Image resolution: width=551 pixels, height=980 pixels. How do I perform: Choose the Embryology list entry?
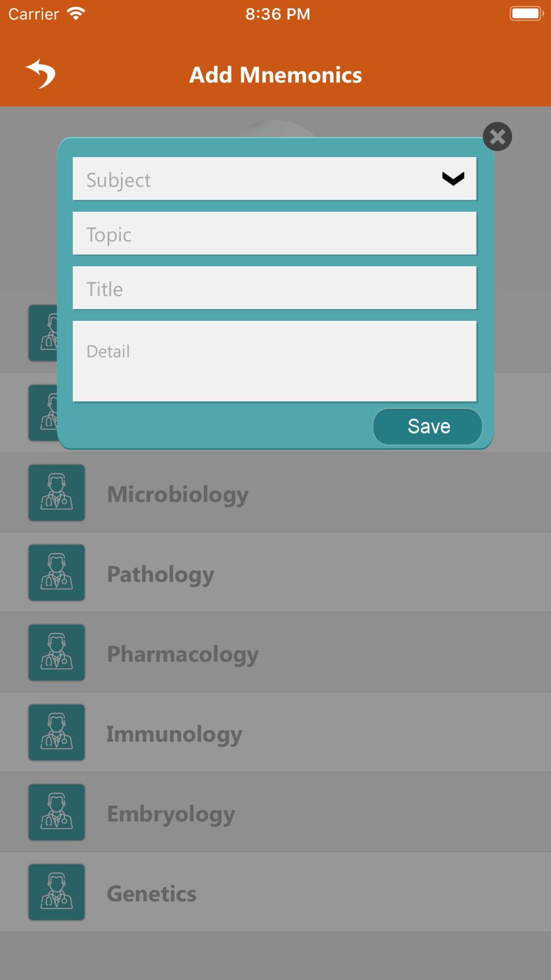(x=275, y=812)
